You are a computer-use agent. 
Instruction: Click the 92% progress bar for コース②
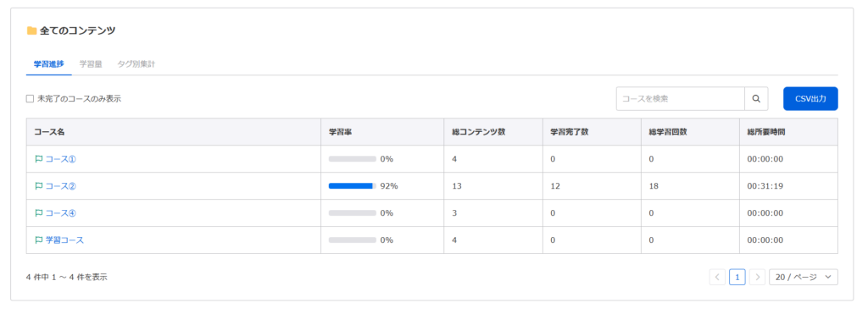tap(352, 185)
